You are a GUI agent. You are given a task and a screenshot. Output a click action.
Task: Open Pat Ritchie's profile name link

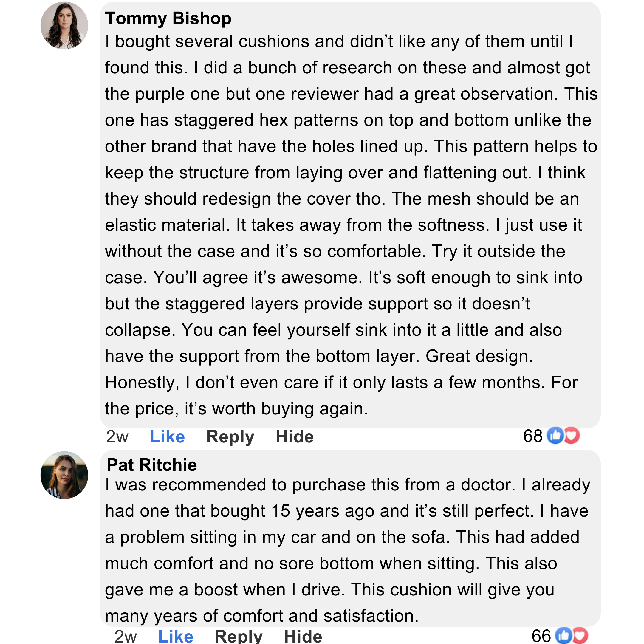152,465
